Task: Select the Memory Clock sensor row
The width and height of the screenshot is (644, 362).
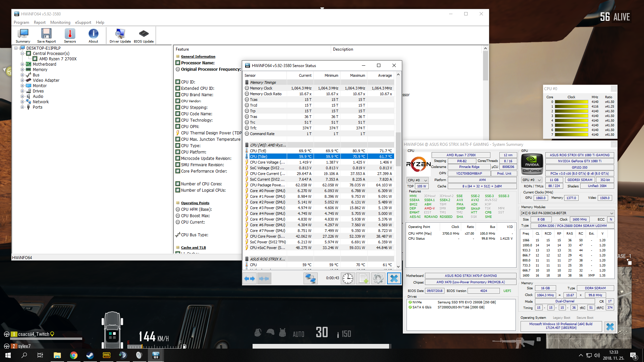Action: tap(319, 88)
